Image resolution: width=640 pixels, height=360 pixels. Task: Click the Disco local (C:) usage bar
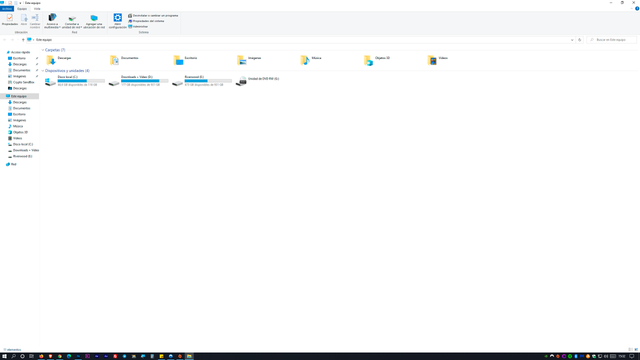[x=81, y=81]
